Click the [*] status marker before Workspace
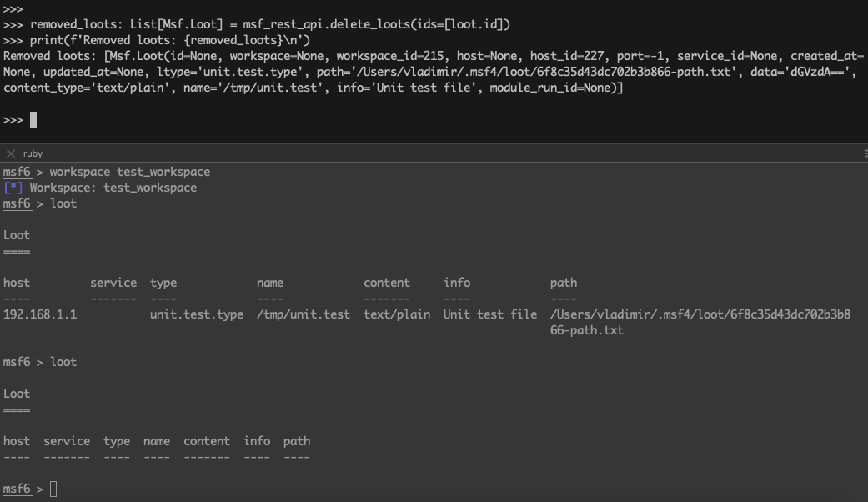 click(x=13, y=188)
